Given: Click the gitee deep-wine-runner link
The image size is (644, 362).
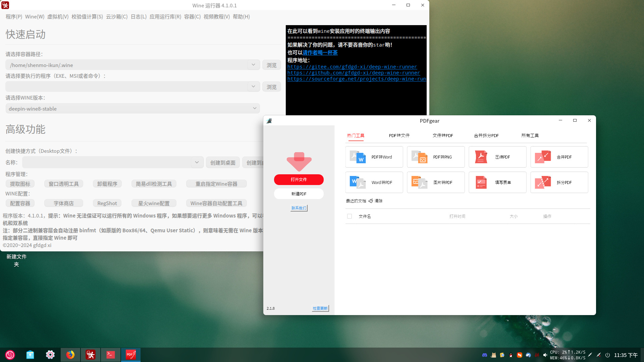Looking at the screenshot, I should (352, 67).
